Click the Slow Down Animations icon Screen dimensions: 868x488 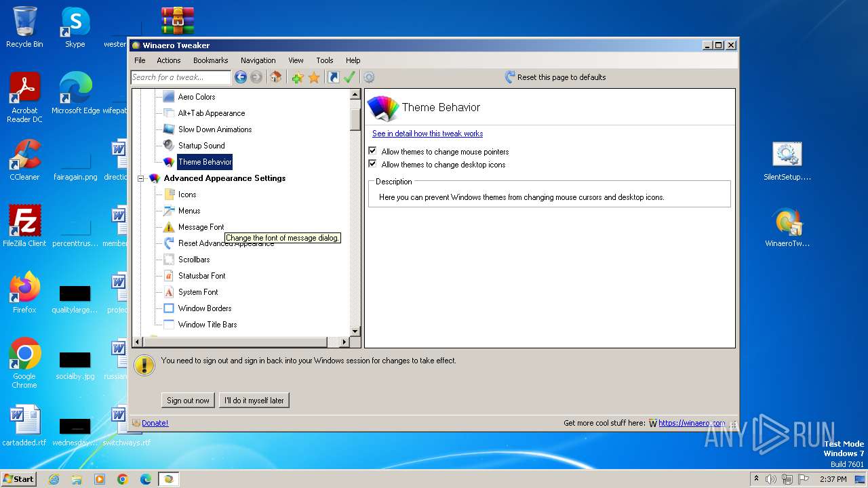tap(169, 129)
